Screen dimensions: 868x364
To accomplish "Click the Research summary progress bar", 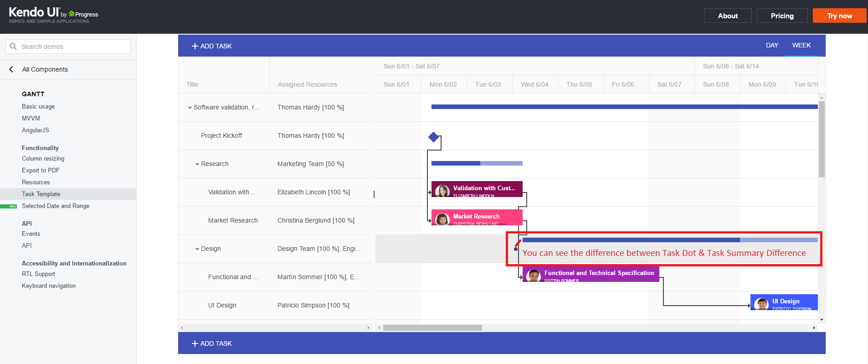I will [x=477, y=163].
